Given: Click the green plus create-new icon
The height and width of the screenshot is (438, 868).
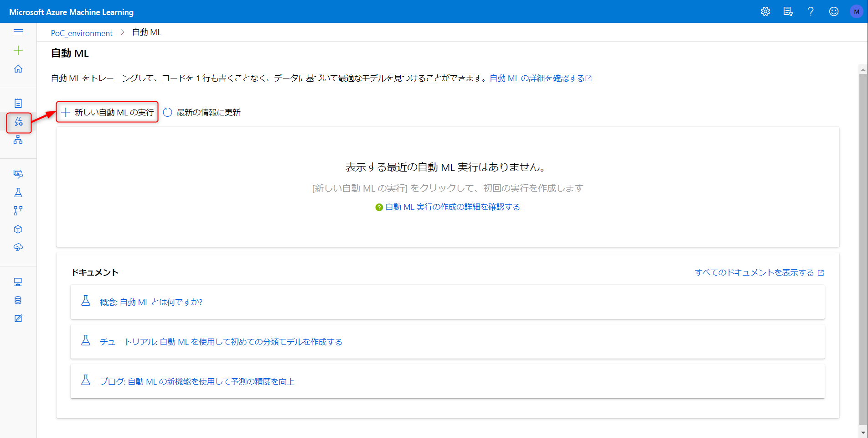Looking at the screenshot, I should point(18,50).
